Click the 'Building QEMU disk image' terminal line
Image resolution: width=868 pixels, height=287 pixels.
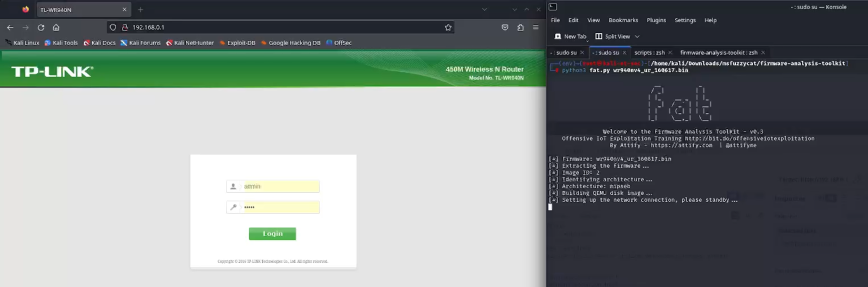(600, 193)
